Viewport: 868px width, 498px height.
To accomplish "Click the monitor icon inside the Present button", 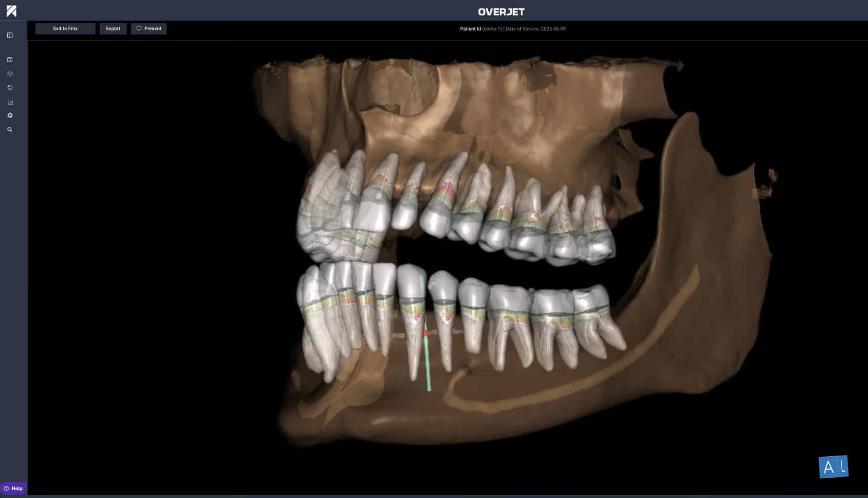I will (139, 28).
